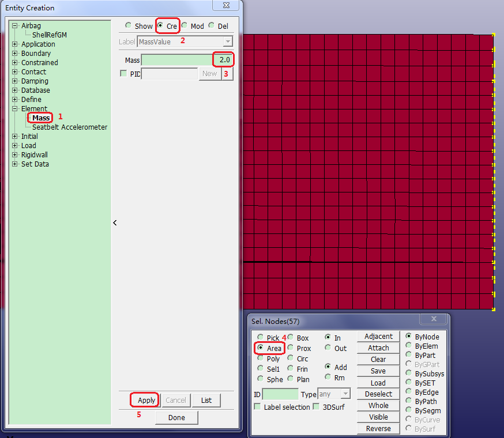Open the Type dropdown in Sel. Nodes
The image size is (504, 438).
tap(345, 394)
